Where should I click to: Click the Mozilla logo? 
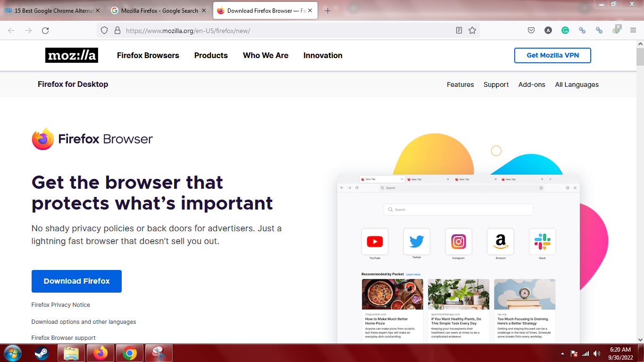[72, 55]
